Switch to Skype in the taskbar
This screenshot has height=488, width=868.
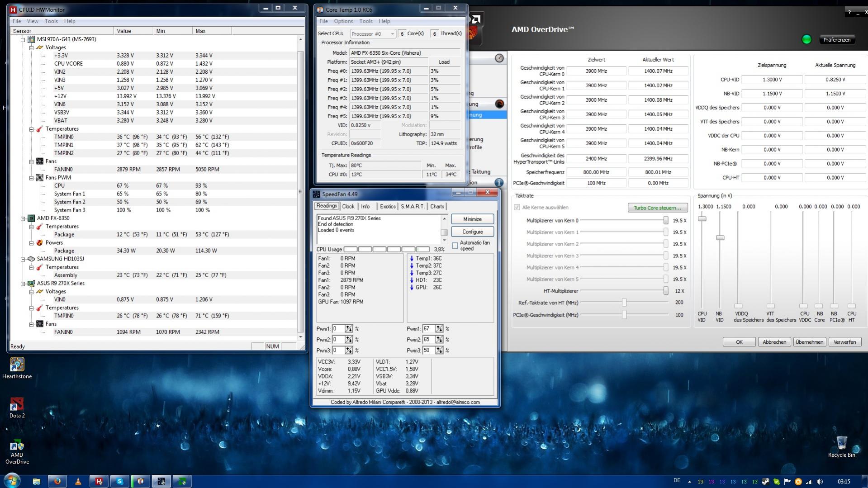pos(120,481)
